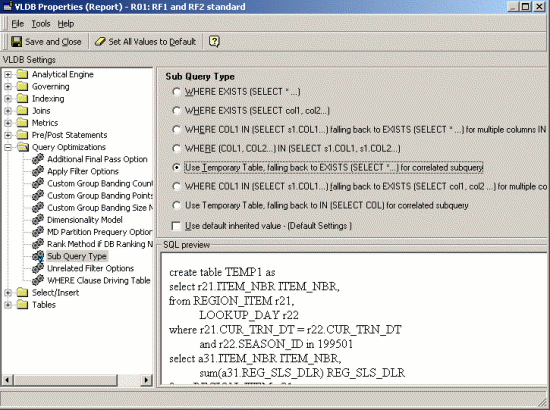Screen dimensions: 550x410
Task: Click gear icon beside WHERE Clause Driving Table
Action: [38, 281]
